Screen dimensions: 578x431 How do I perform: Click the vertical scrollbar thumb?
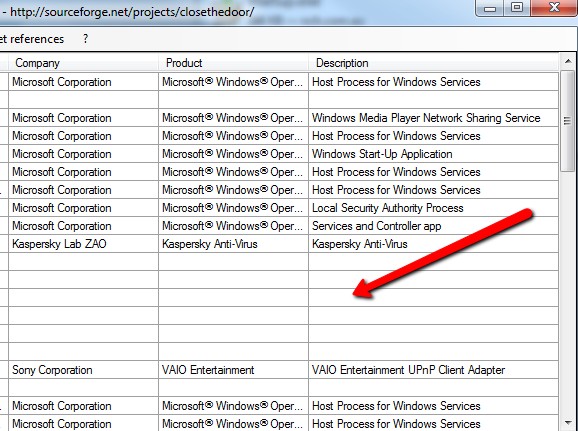(x=568, y=121)
